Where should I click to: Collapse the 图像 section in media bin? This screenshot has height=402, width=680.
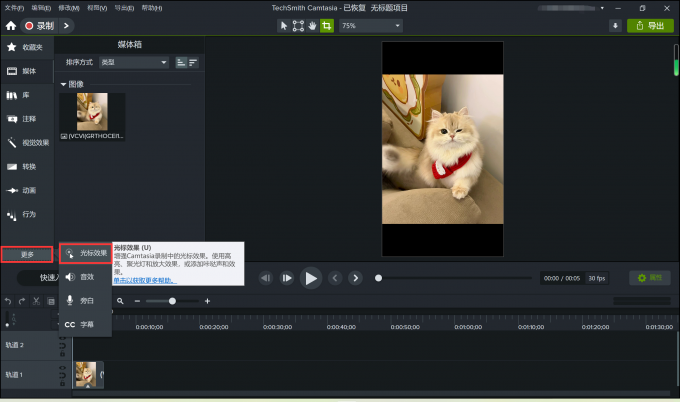(64, 84)
